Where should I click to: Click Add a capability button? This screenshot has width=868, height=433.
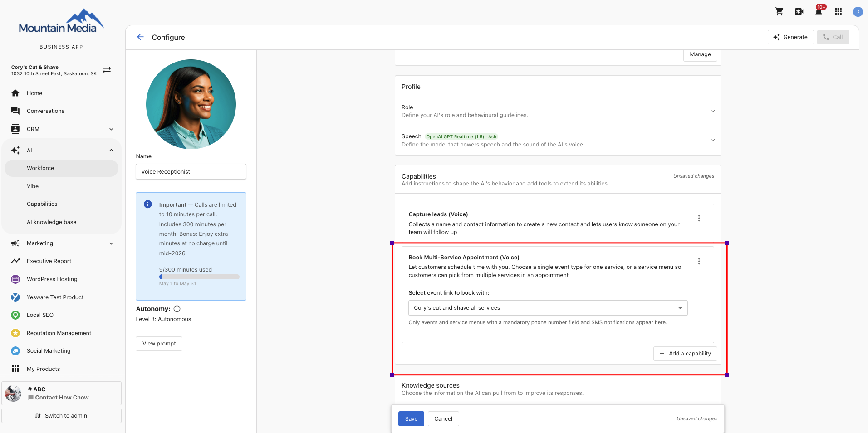click(685, 354)
